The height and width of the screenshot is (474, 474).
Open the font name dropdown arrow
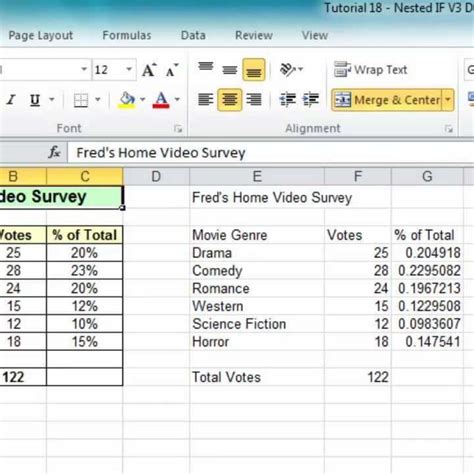[x=84, y=70]
